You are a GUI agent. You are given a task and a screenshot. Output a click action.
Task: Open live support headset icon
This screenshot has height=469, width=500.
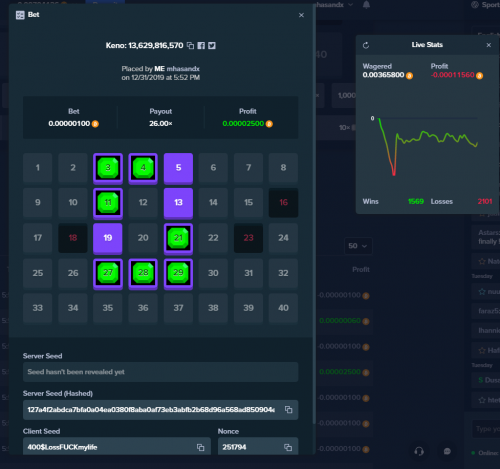tap(419, 451)
